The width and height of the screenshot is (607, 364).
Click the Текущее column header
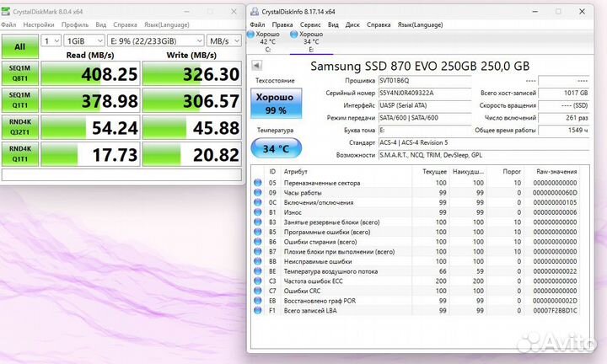tap(434, 171)
